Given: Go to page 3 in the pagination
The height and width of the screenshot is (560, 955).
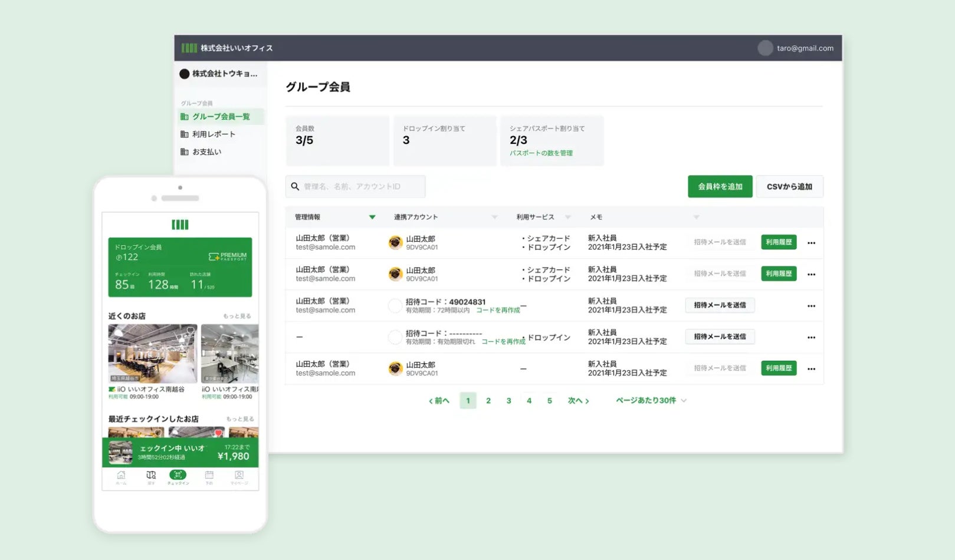Looking at the screenshot, I should [508, 401].
